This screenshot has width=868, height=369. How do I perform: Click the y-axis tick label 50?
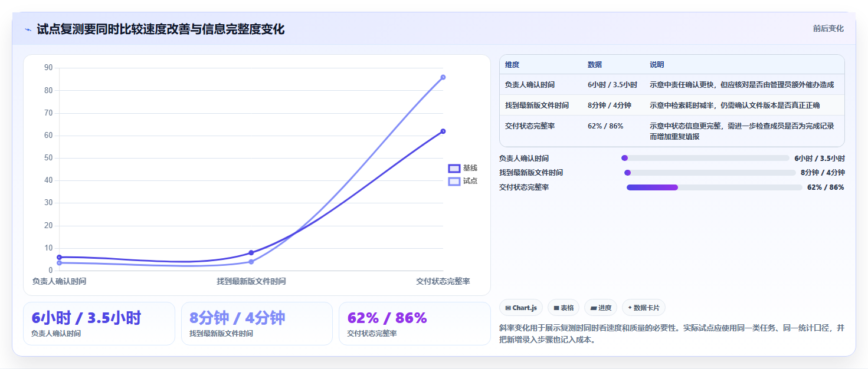coord(49,158)
